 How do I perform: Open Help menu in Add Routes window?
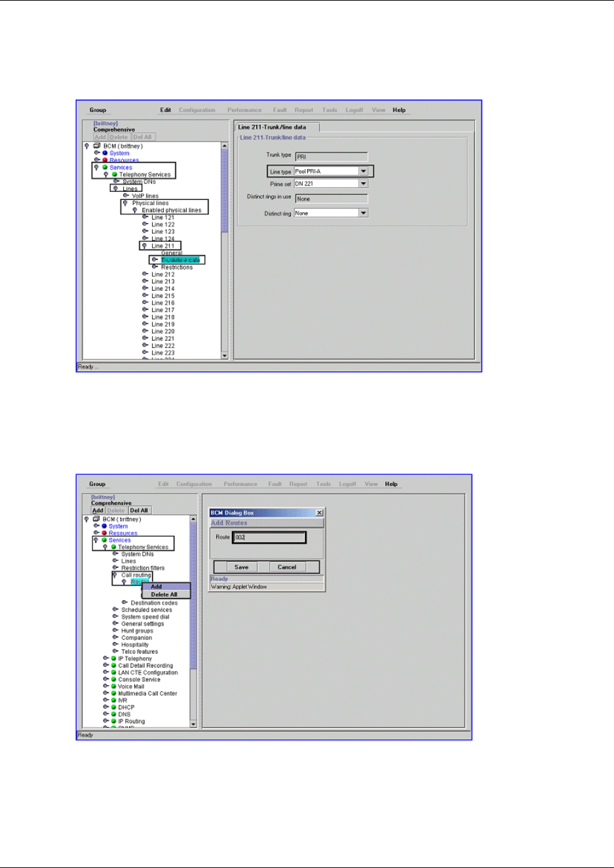(391, 484)
